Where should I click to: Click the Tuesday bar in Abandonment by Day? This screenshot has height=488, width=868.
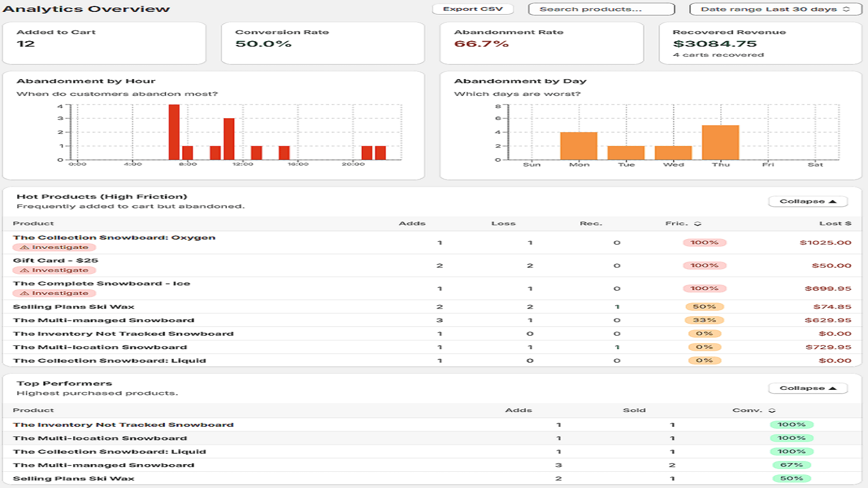point(626,153)
